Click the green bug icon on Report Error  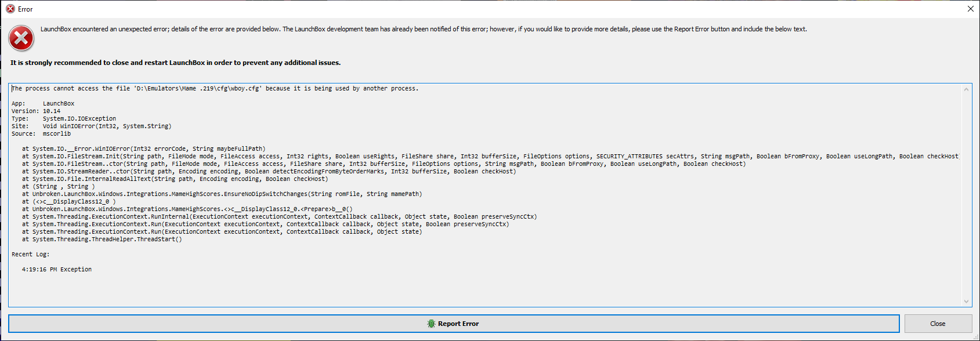(431, 324)
